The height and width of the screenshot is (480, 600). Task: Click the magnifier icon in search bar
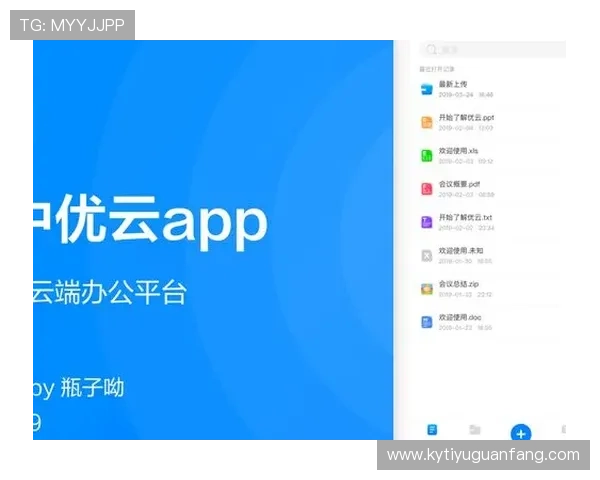tap(431, 49)
